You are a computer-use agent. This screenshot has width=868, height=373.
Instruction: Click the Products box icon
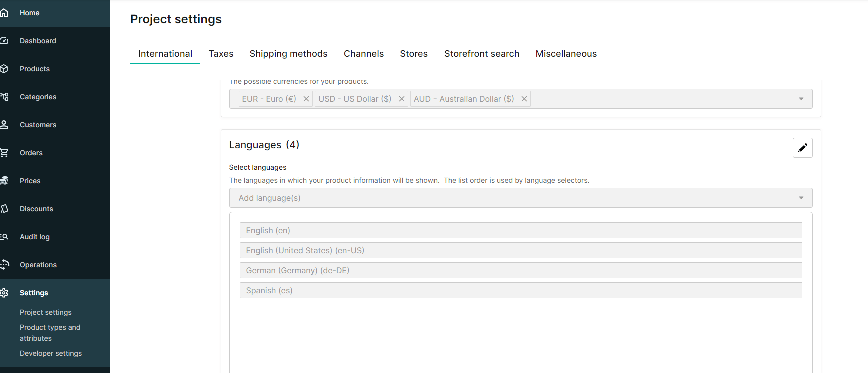pyautogui.click(x=4, y=69)
